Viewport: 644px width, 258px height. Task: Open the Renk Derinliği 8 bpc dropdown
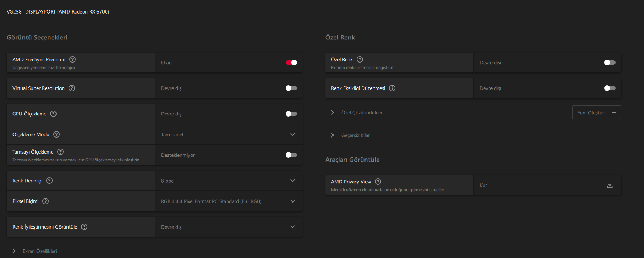pos(229,181)
